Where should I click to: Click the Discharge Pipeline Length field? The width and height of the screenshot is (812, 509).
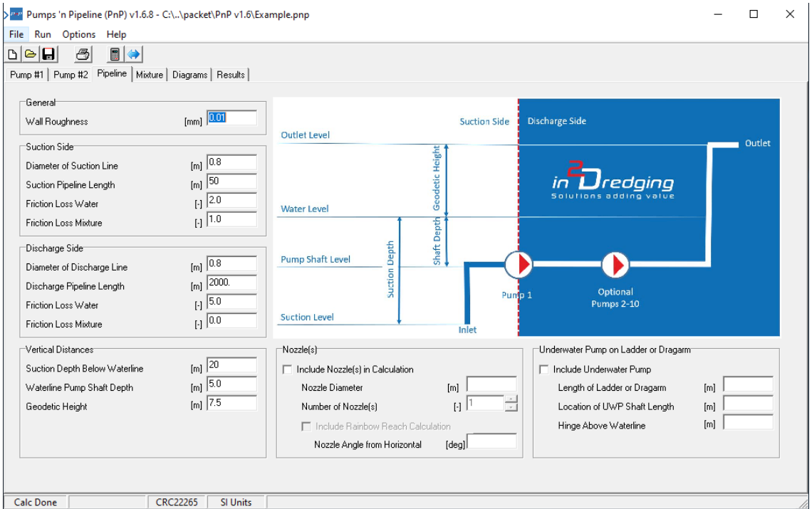click(231, 283)
